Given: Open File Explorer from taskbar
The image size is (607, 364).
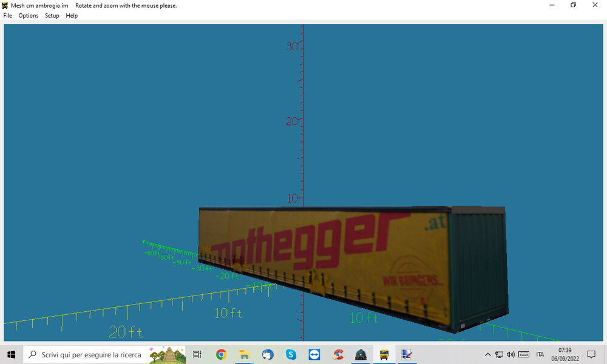Looking at the screenshot, I should (244, 354).
